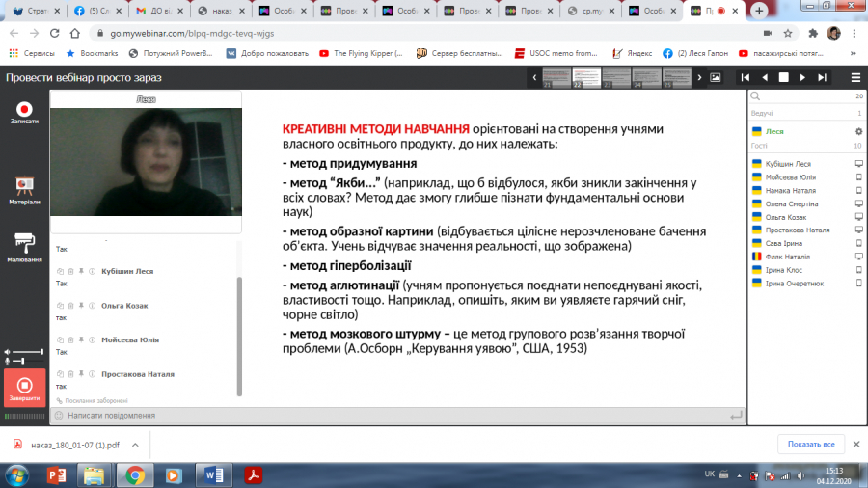Viewport: 868px width, 488px height.
Task: Adjust the speaker volume slider
Action: (28, 351)
